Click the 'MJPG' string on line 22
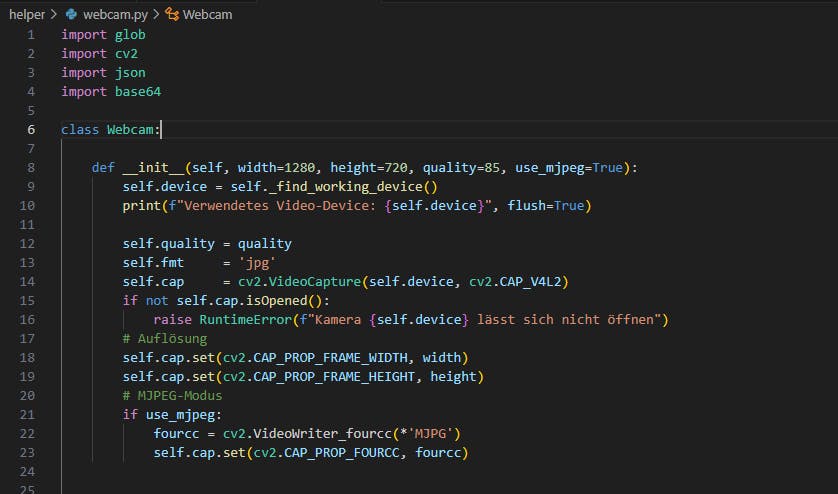838x494 pixels. (x=430, y=434)
